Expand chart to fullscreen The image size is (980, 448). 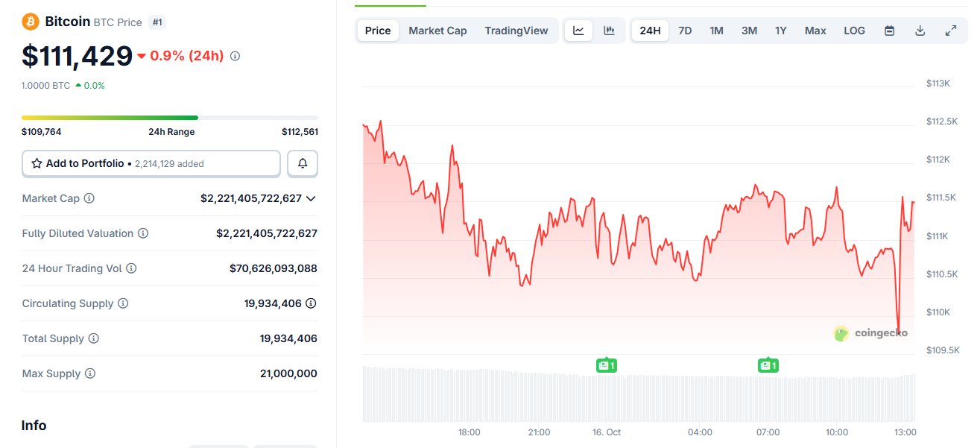coord(950,31)
